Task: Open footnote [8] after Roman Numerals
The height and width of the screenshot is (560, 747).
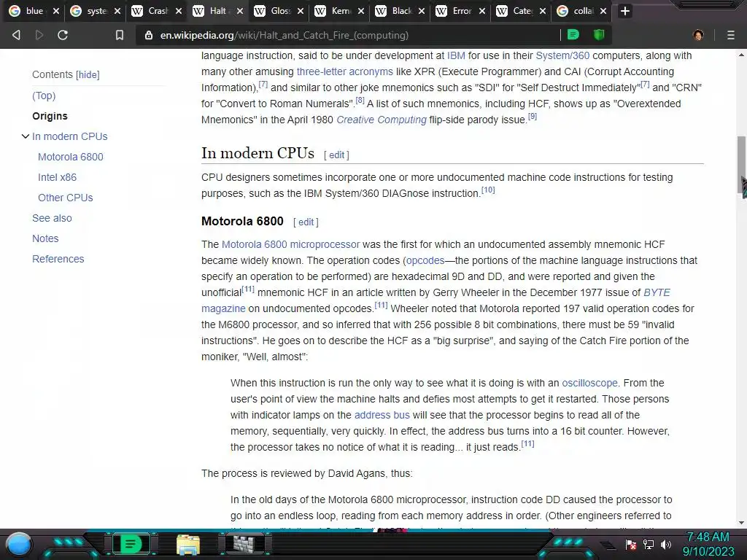Action: (x=360, y=101)
